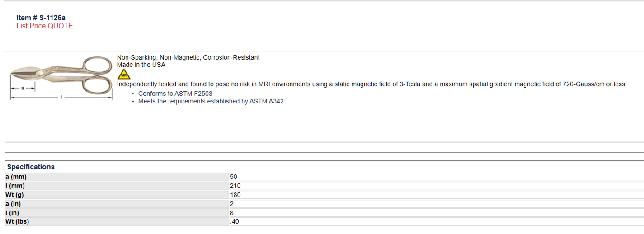Click the Wt (lbs) value .40
The image size is (644, 234).
click(x=234, y=222)
